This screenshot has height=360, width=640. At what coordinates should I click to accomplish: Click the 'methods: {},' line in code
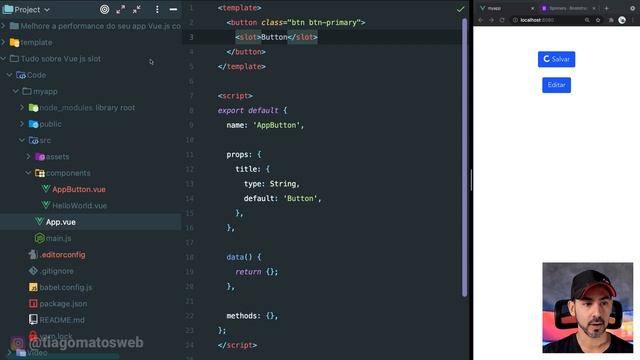(252, 316)
